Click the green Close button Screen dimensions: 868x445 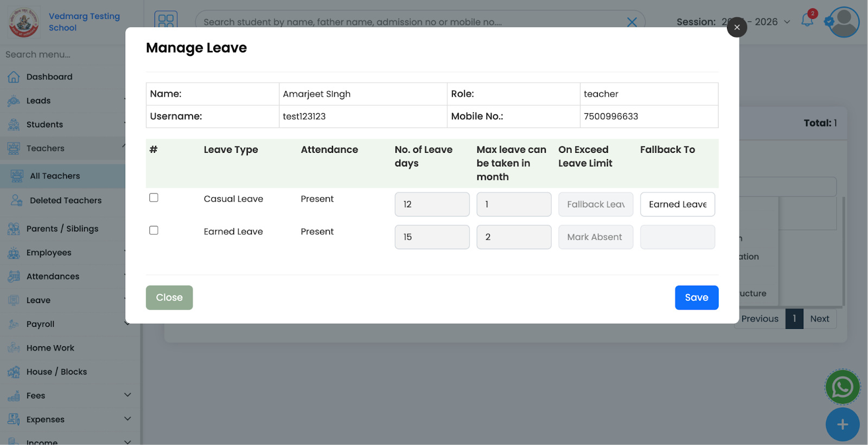(169, 298)
